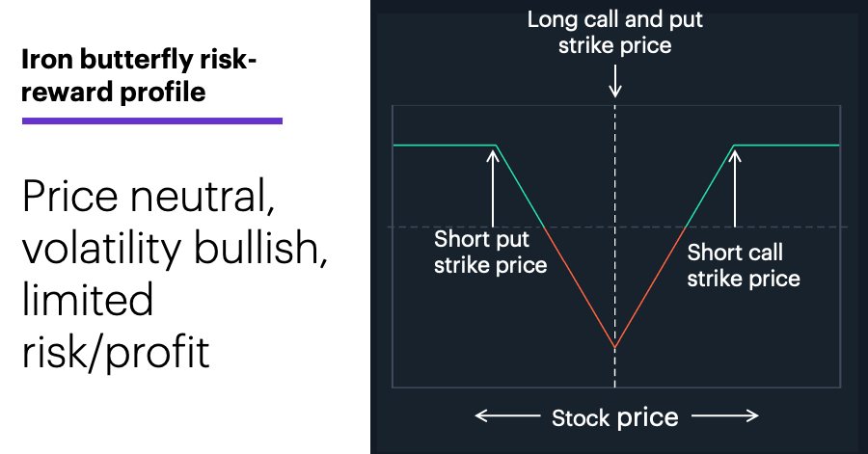Click the gray dashed horizontal breakeven line
The height and width of the screenshot is (454, 868).
click(617, 227)
